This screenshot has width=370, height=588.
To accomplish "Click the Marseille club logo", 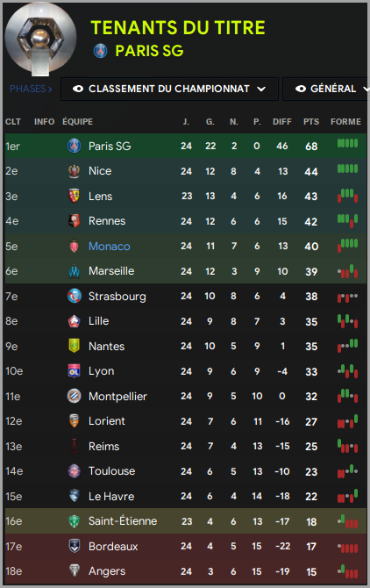I will click(75, 271).
